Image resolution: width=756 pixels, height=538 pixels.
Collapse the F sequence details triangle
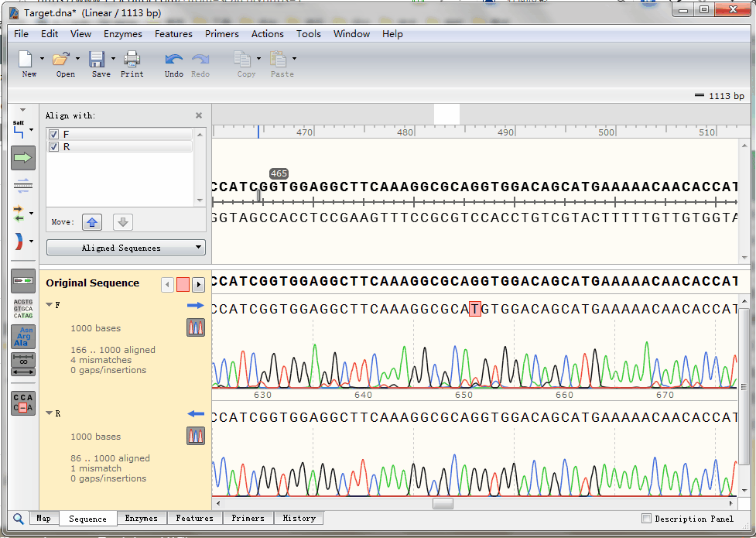49,305
